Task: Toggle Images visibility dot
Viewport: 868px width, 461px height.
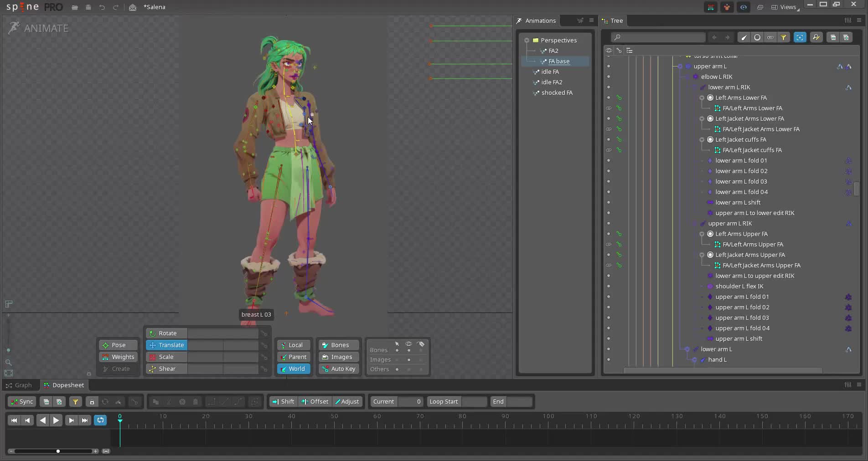Action: (x=409, y=360)
